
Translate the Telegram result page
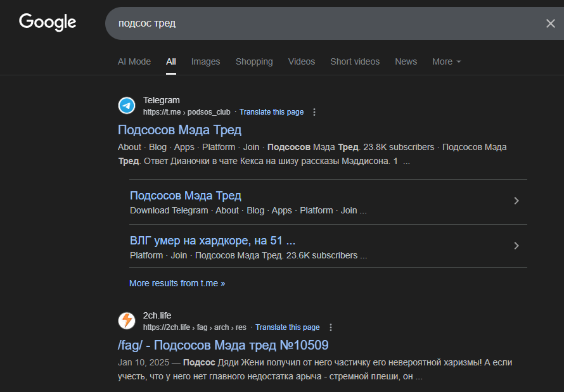[271, 112]
